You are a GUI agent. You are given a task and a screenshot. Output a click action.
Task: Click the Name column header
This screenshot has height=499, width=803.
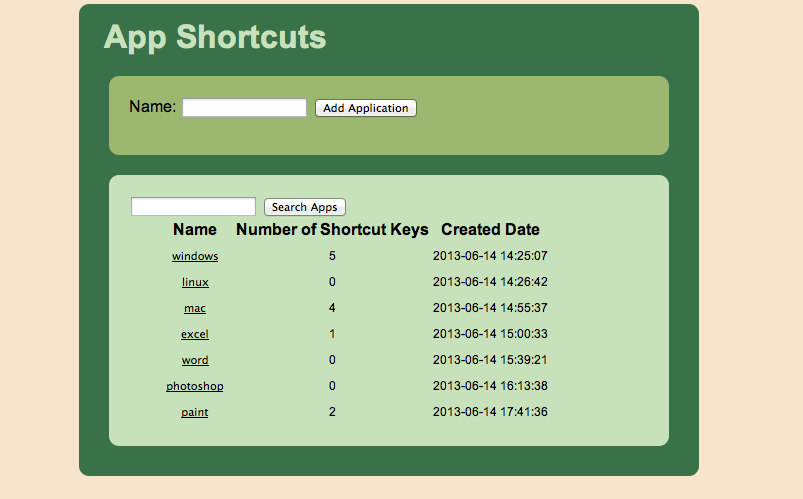[x=195, y=230]
